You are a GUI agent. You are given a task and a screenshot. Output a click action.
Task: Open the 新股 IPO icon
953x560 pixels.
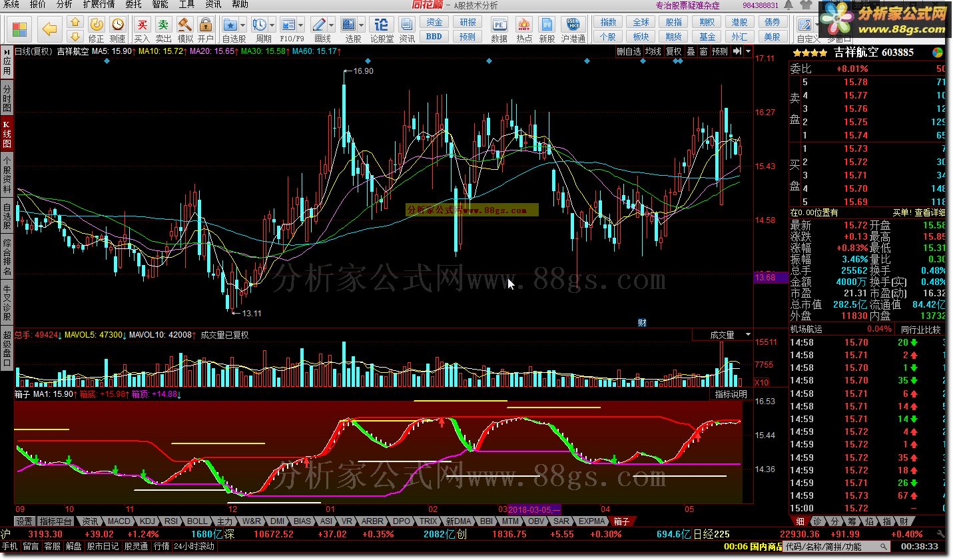[547, 25]
